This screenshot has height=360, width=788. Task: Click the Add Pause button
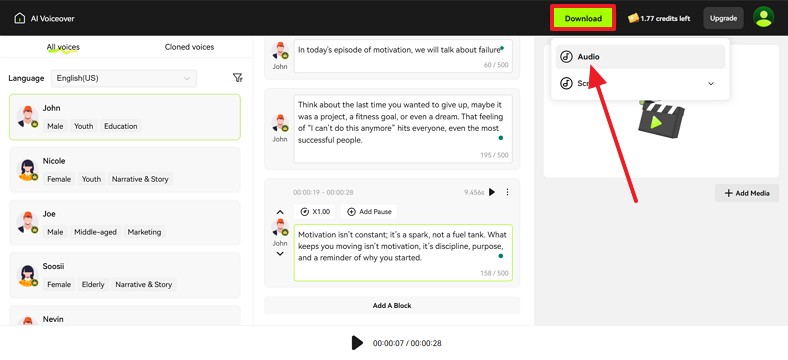pyautogui.click(x=369, y=212)
